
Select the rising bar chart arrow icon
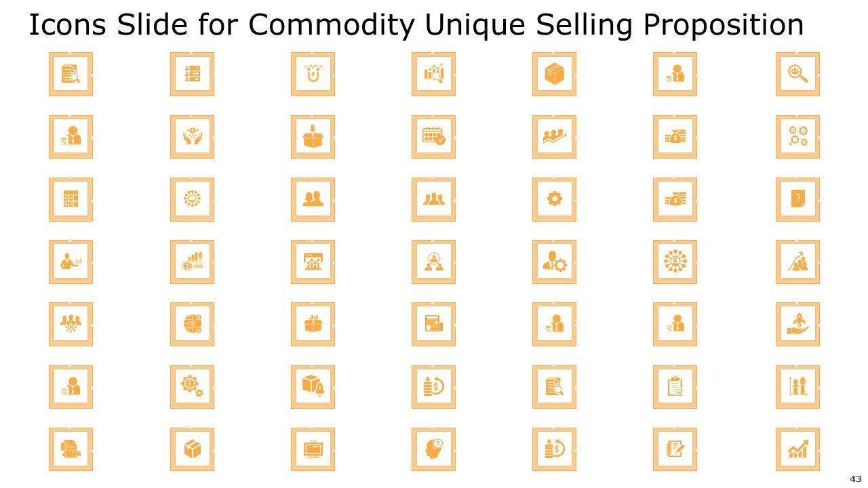797,449
